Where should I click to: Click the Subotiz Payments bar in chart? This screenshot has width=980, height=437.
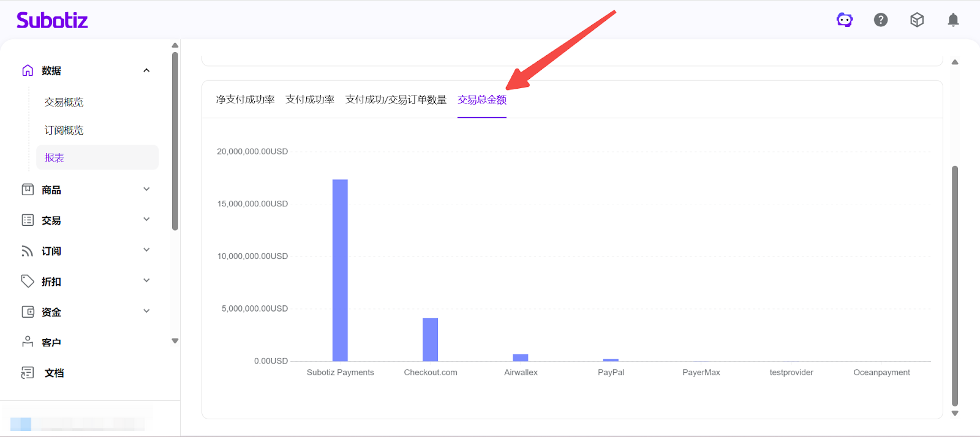pos(340,270)
